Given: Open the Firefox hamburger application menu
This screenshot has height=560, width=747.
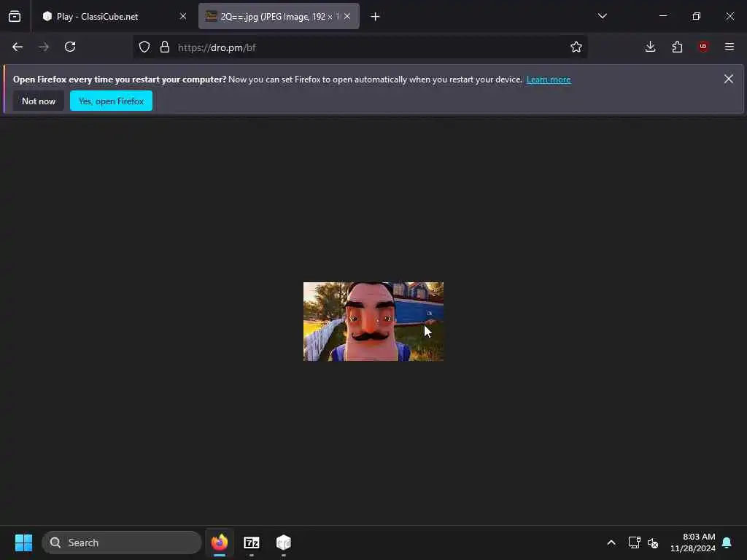Looking at the screenshot, I should coord(729,47).
